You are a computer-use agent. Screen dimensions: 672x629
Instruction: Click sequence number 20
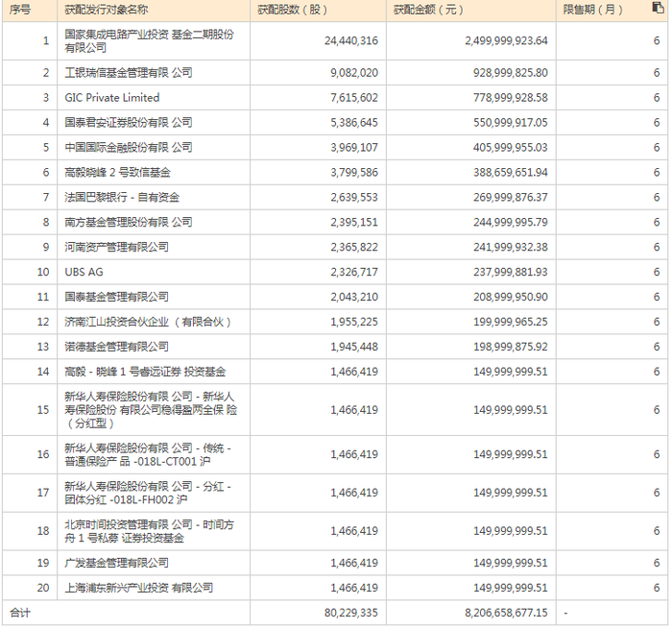click(43, 588)
